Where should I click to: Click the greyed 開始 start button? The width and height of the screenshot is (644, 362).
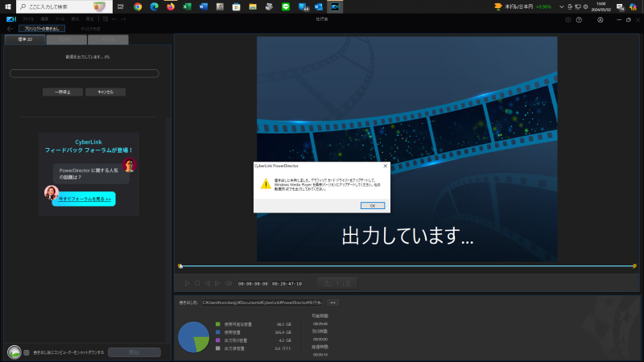coord(134,352)
